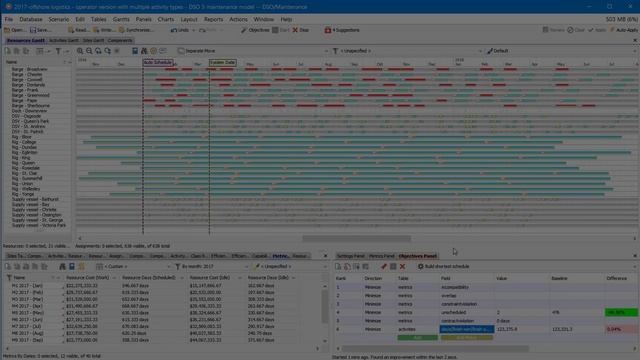Close the Objectives Panel with its X

pyautogui.click(x=635, y=256)
